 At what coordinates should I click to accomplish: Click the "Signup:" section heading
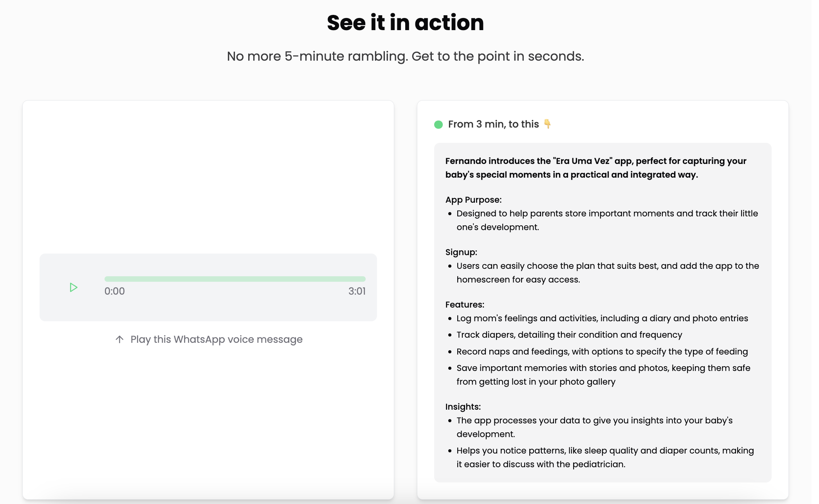click(461, 252)
